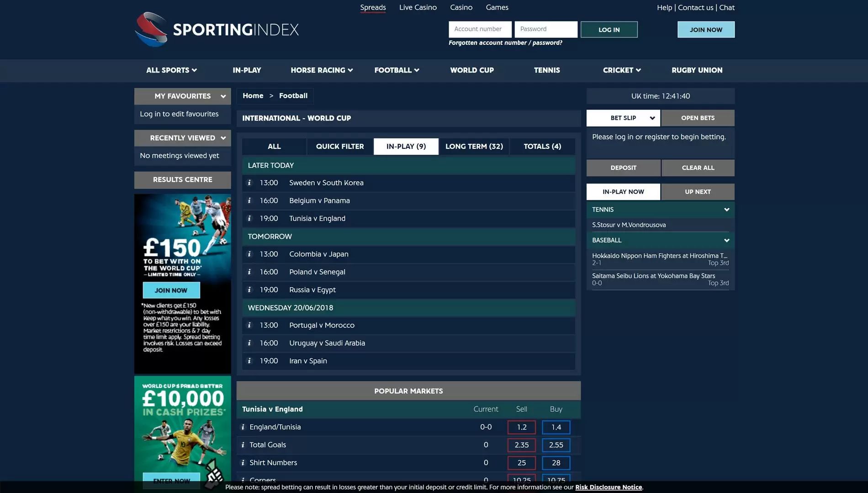
Task: Click the header Join Now button
Action: pos(706,30)
